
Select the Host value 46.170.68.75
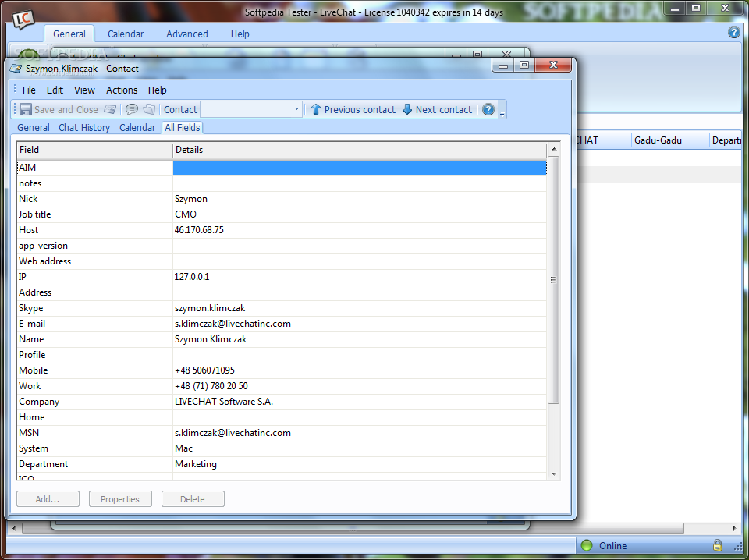(x=199, y=230)
